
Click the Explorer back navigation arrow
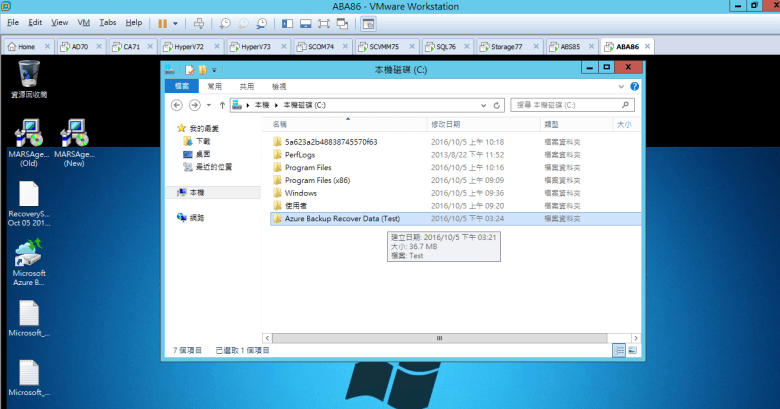[177, 104]
